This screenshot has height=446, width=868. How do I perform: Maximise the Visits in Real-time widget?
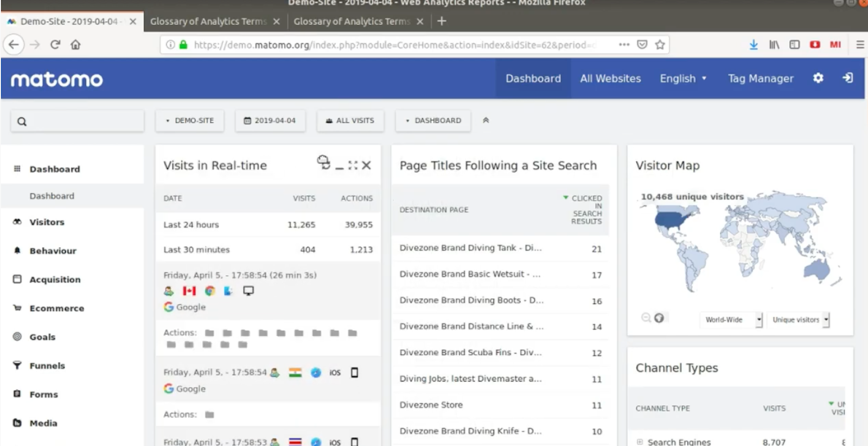pos(353,165)
